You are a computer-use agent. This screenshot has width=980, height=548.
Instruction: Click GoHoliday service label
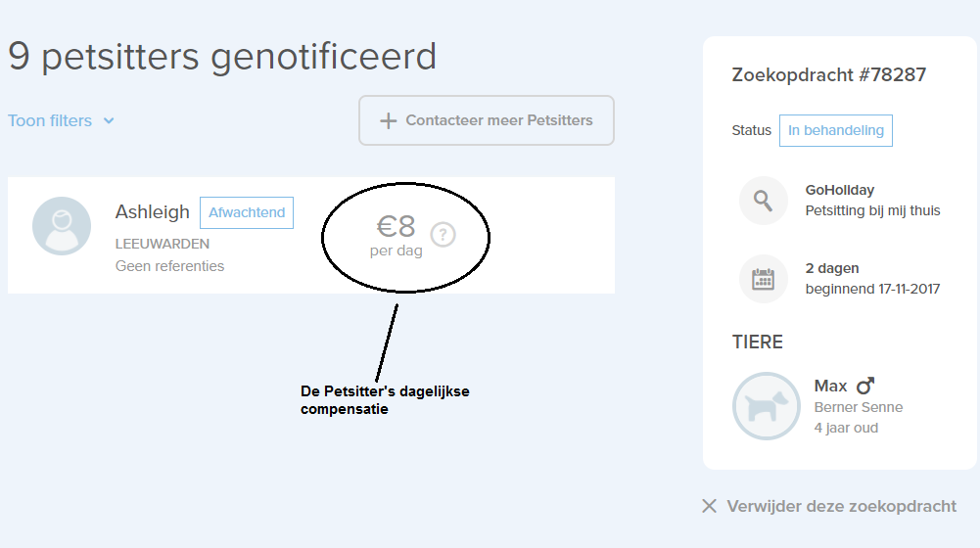click(839, 190)
